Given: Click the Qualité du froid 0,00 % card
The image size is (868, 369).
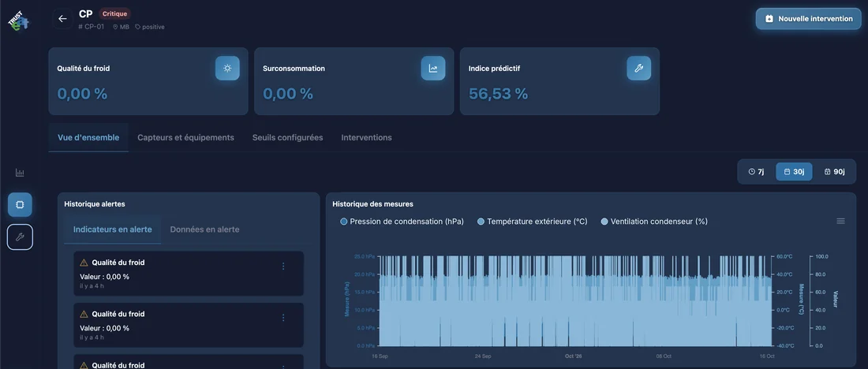Looking at the screenshot, I should coord(148,81).
